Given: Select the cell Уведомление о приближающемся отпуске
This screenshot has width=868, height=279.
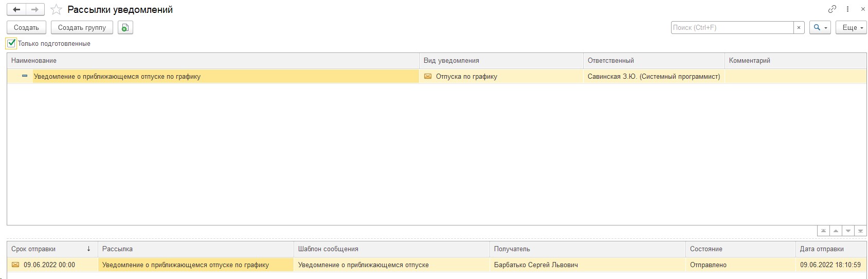Looking at the screenshot, I should (392, 265).
